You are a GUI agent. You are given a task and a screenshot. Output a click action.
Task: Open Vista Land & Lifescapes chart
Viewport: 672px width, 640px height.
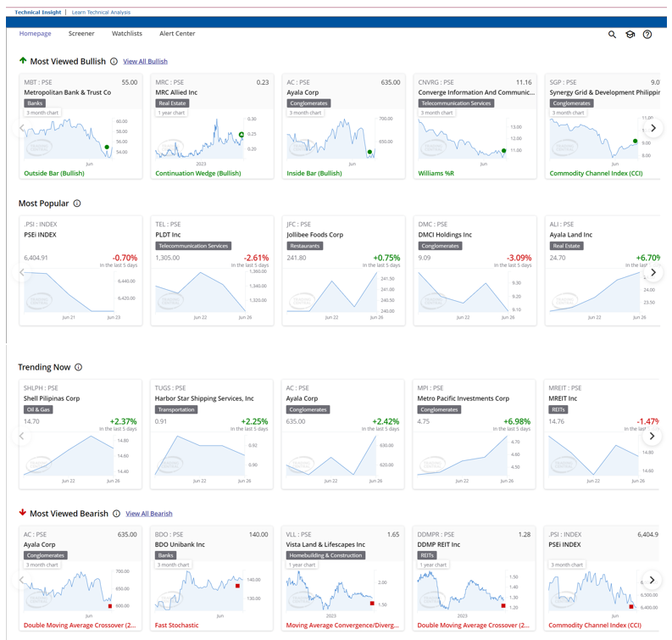tap(330, 591)
